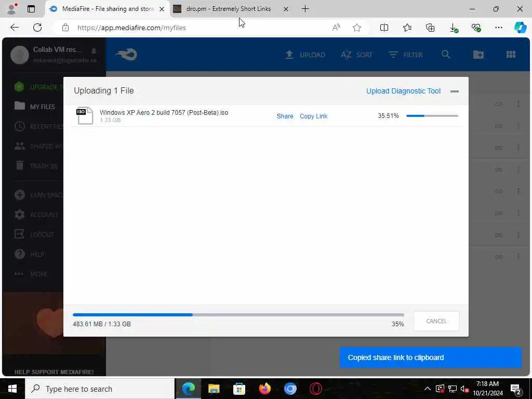Select the file name Windows XP Aero 2 build 7057
This screenshot has width=532, height=399.
(164, 112)
